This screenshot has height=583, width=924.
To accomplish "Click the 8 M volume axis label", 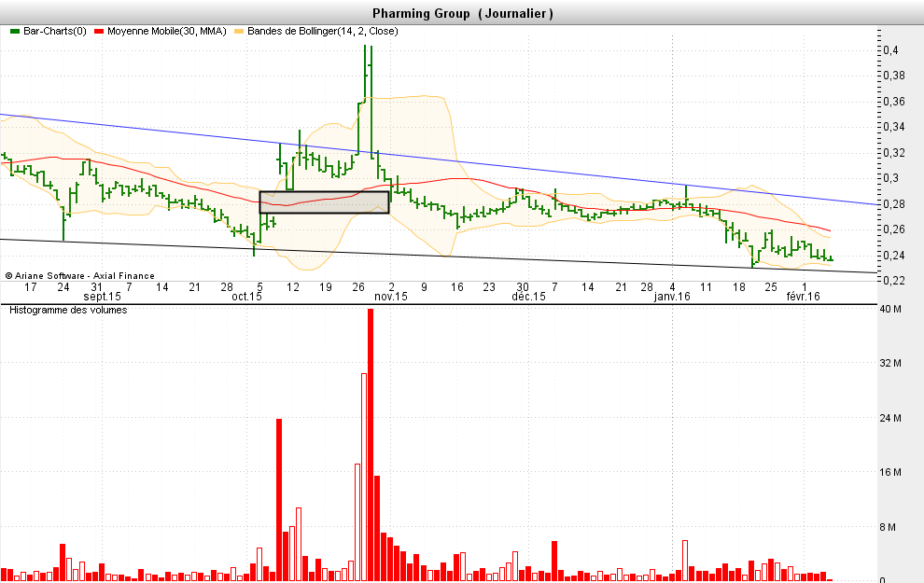I will 888,527.
